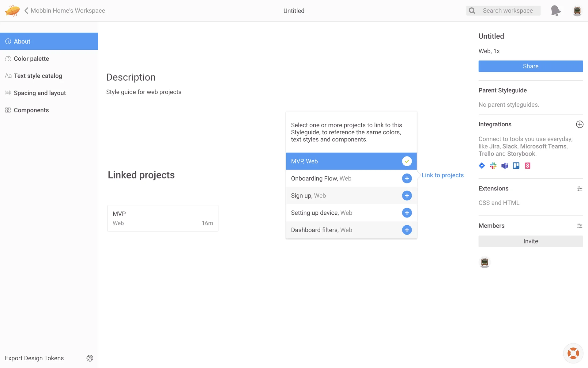Click the Zeplin logo icon
588x368 pixels.
12,10
